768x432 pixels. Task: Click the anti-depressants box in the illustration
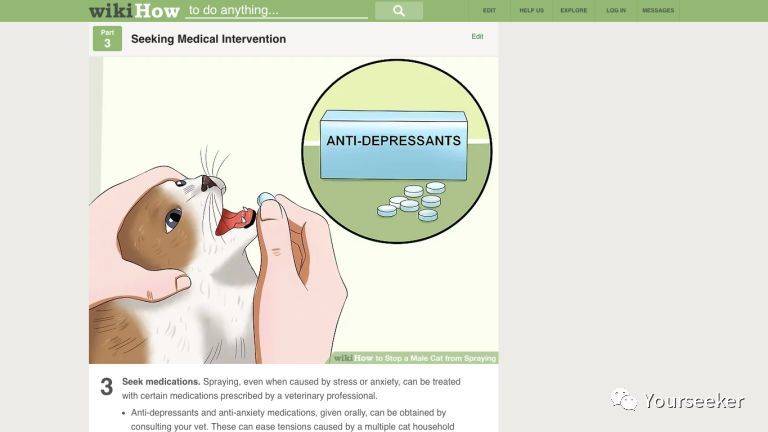pyautogui.click(x=393, y=145)
